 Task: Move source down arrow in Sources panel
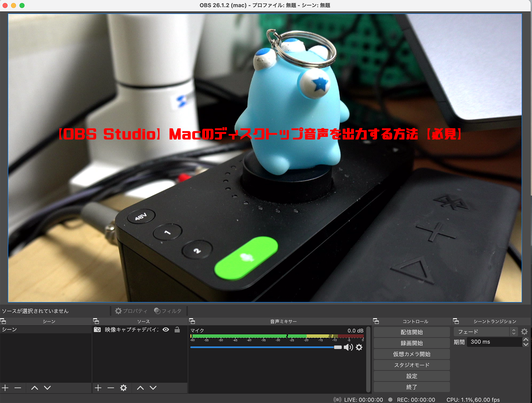click(153, 388)
